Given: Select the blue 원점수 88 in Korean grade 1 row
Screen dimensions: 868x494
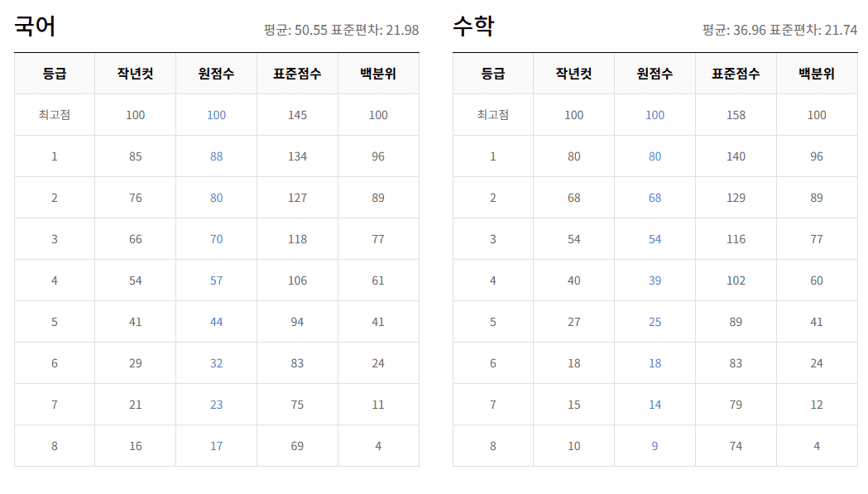Looking at the screenshot, I should click(215, 156).
